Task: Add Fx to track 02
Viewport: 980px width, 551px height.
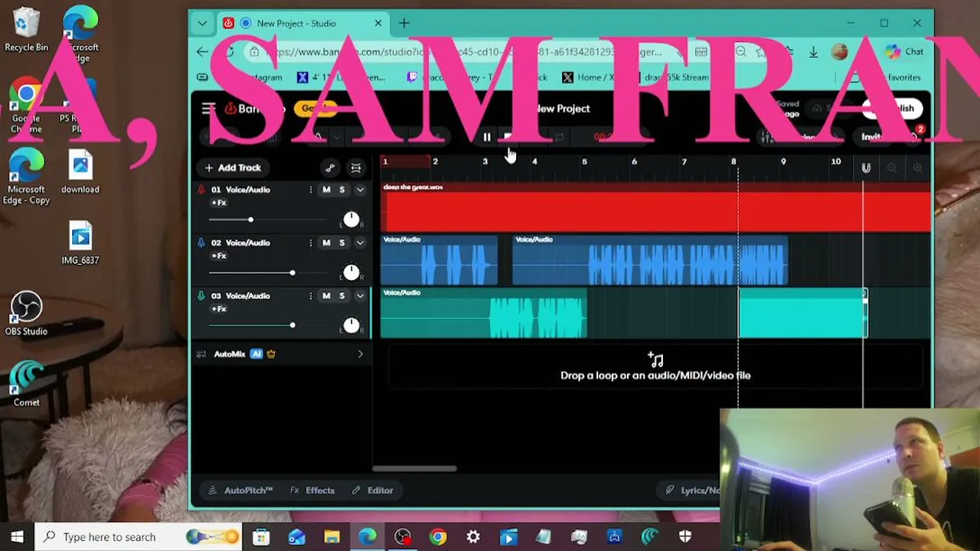Action: pos(219,256)
